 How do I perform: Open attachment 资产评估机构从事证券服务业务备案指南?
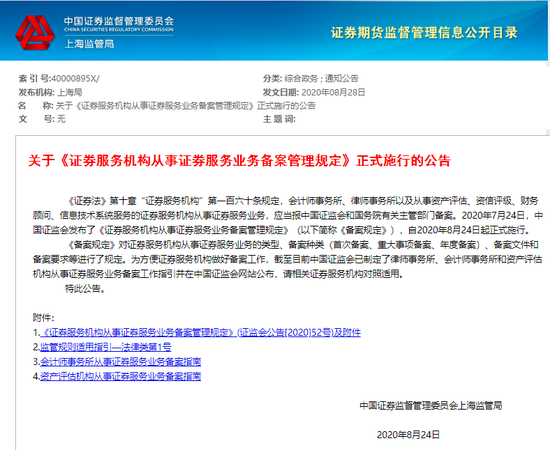tap(120, 376)
